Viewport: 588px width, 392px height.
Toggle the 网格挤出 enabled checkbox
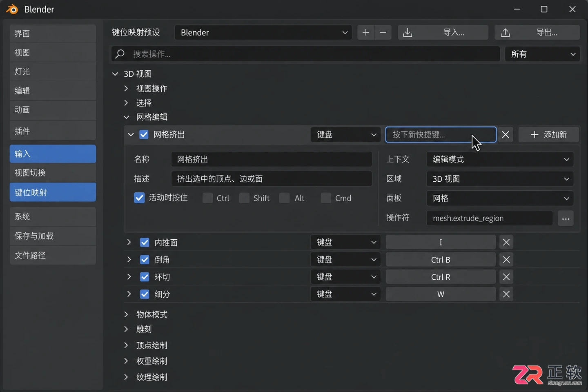click(x=144, y=134)
